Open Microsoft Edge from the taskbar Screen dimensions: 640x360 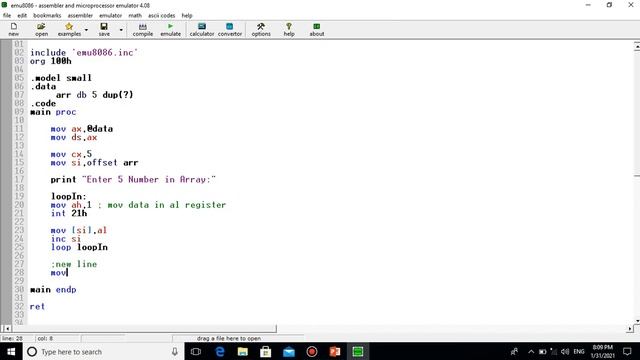220,351
